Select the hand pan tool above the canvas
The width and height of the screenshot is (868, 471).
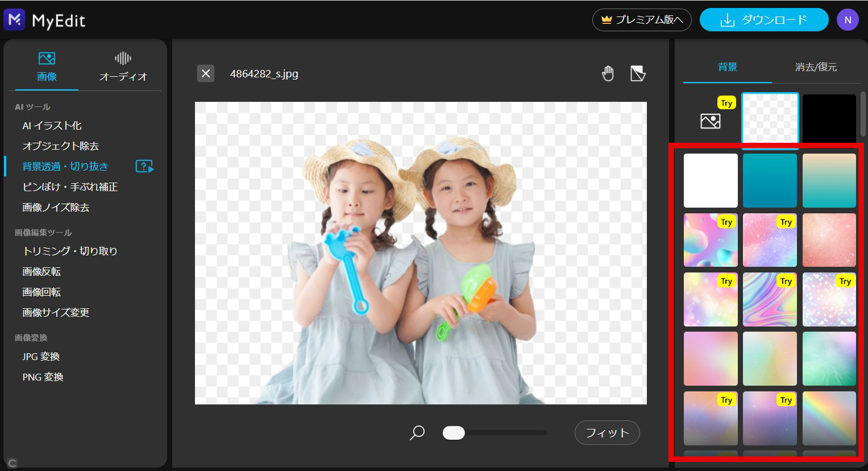coord(607,73)
